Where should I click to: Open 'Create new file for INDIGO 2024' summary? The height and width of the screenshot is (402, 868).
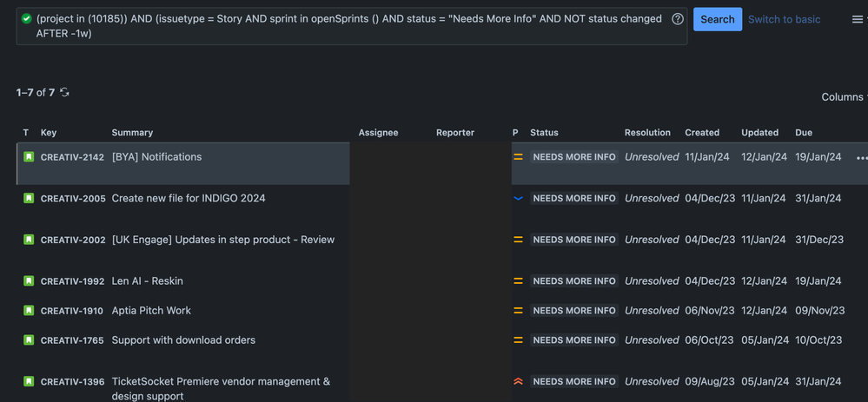[x=189, y=198]
